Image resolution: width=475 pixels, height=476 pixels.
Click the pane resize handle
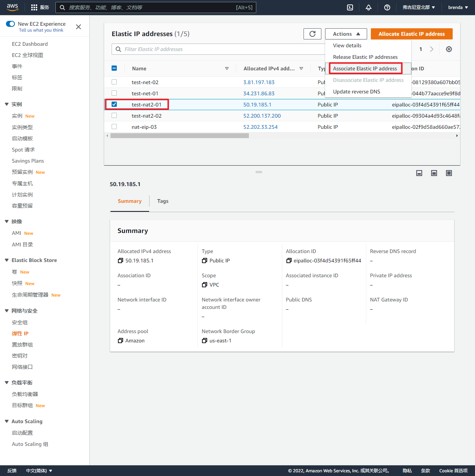(x=259, y=172)
